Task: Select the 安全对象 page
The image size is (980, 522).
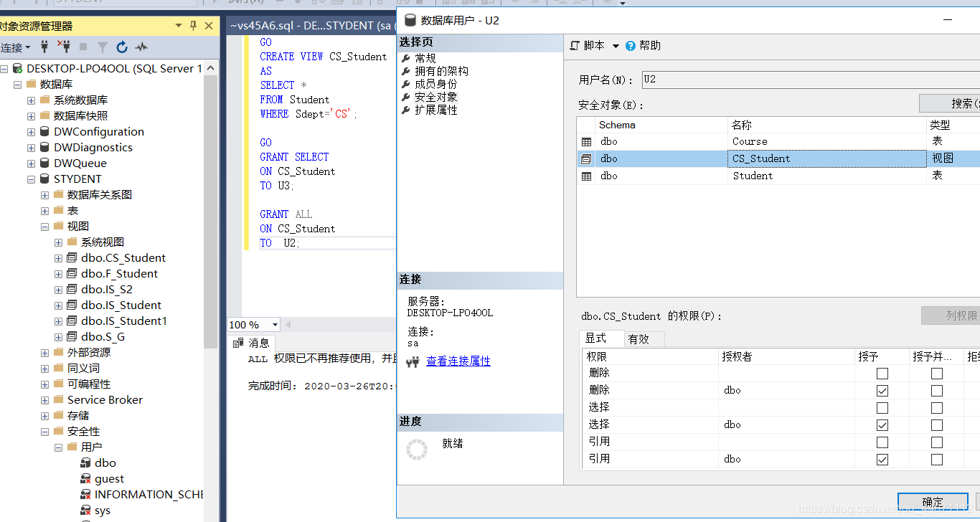Action: click(435, 98)
